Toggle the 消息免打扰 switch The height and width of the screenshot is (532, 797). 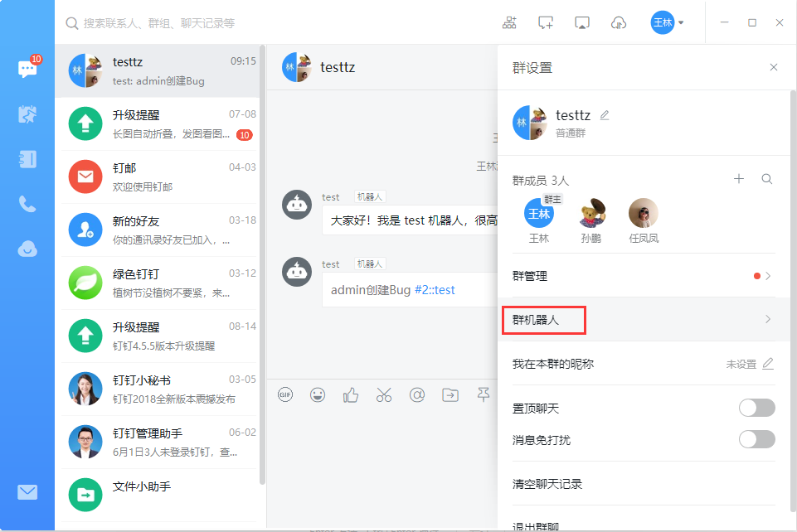(x=757, y=439)
